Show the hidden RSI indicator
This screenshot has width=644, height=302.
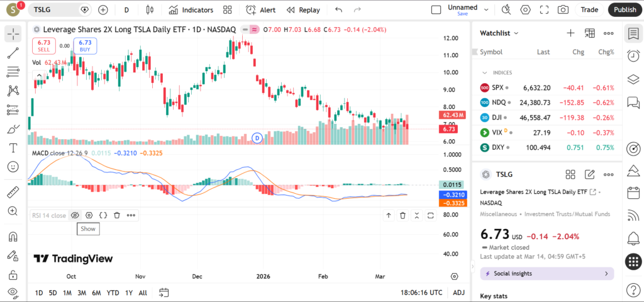click(75, 215)
